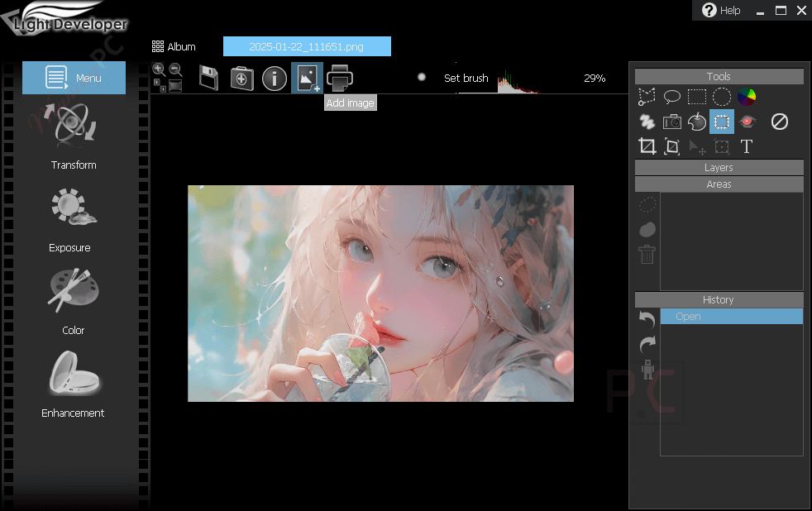Viewport: 812px width, 511px height.
Task: Open image information with the info icon
Action: [x=275, y=79]
